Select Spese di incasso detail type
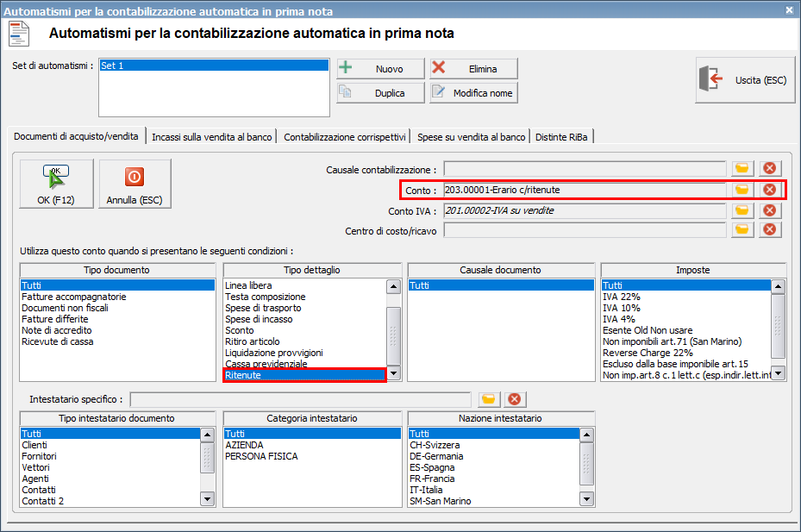Viewport: 801px width, 532px height. click(x=305, y=319)
